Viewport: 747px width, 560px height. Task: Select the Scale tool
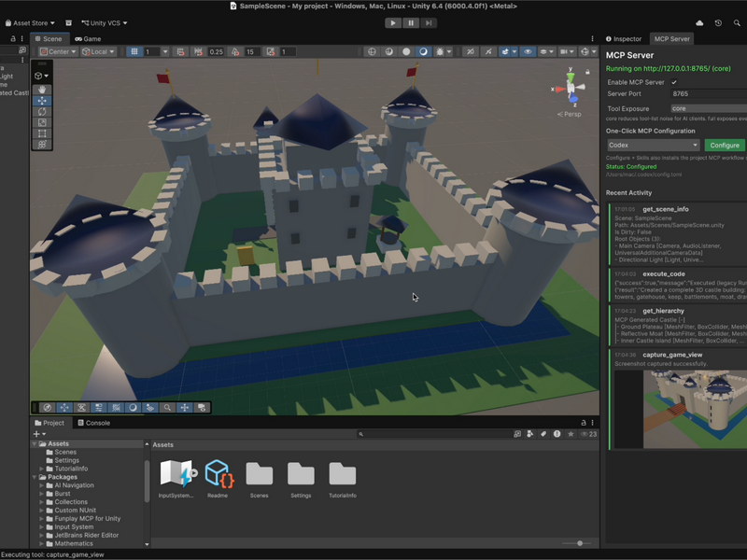[42, 122]
